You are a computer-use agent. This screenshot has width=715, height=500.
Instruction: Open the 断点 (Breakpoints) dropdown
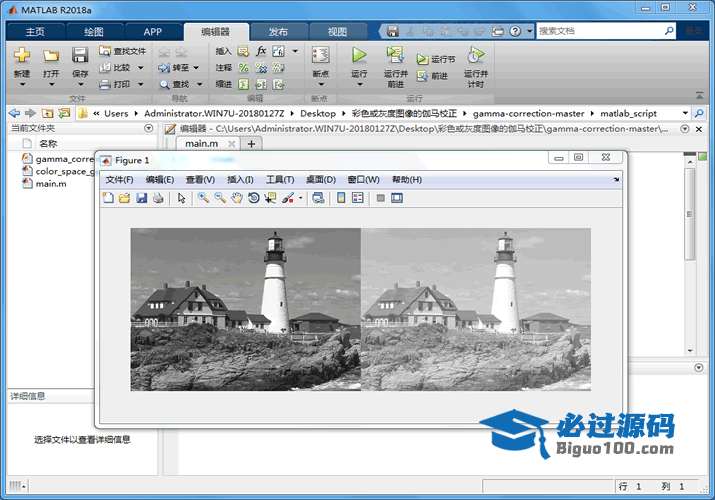coord(320,85)
